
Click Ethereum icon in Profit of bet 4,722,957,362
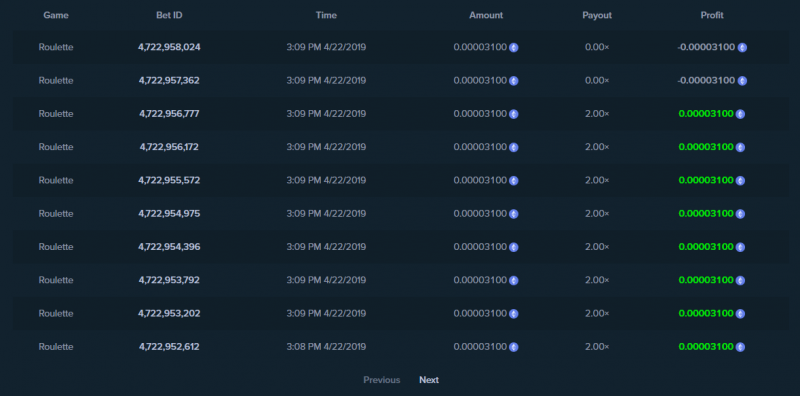[x=742, y=81]
